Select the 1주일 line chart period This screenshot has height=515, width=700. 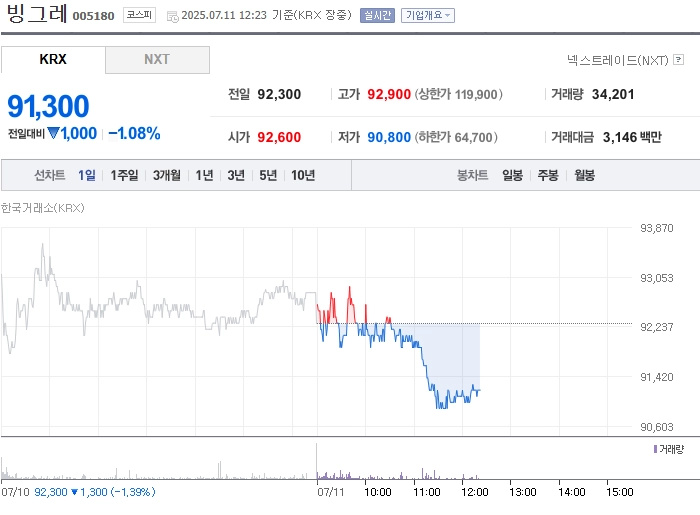(x=124, y=175)
